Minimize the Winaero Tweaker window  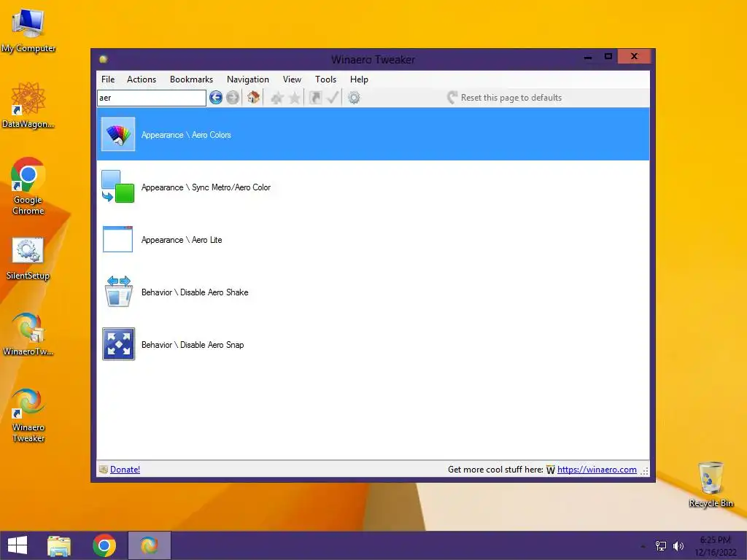[x=588, y=57]
